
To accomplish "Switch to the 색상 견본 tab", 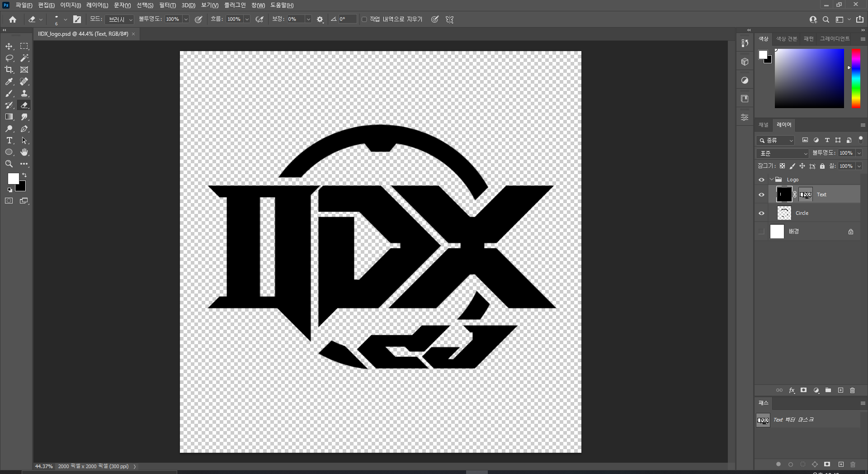I will (787, 39).
